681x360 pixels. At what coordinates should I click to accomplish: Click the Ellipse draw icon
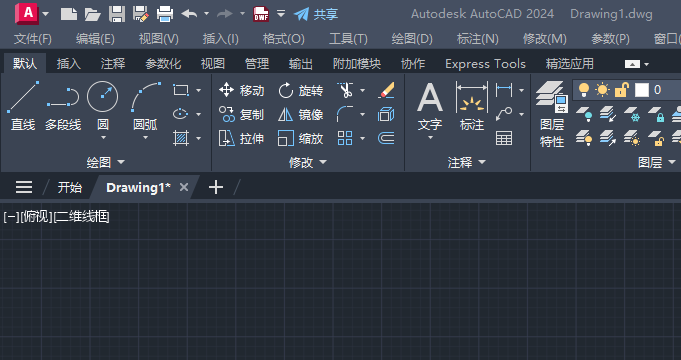click(180, 114)
